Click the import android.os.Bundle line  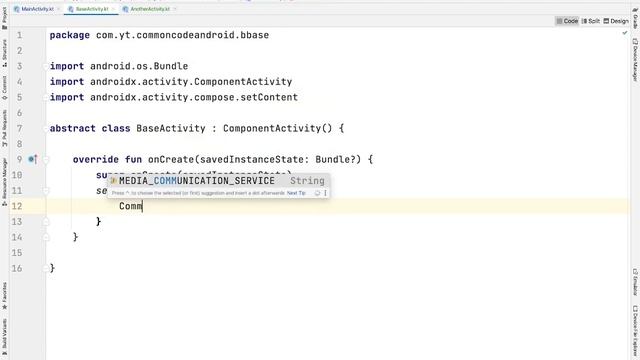[x=119, y=66]
